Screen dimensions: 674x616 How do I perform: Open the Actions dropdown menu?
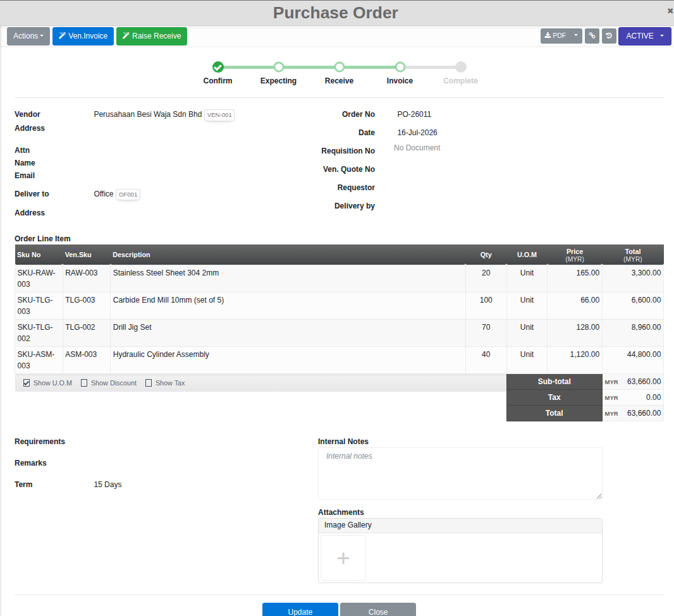(x=28, y=36)
